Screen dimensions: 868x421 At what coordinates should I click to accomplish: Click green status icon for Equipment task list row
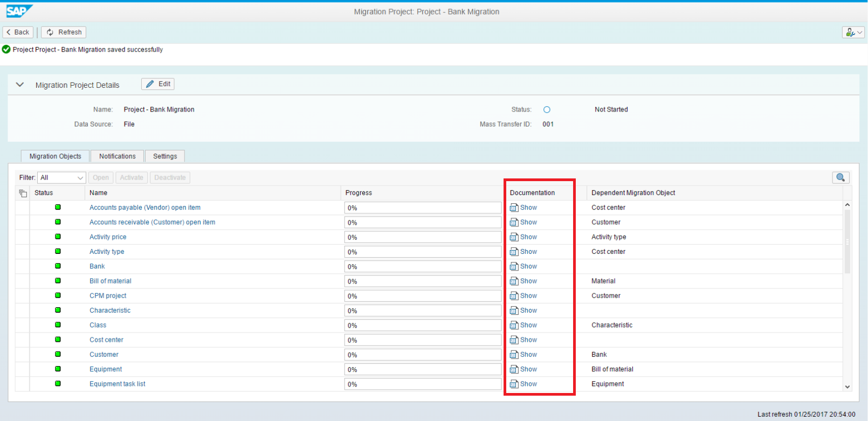[x=58, y=383]
